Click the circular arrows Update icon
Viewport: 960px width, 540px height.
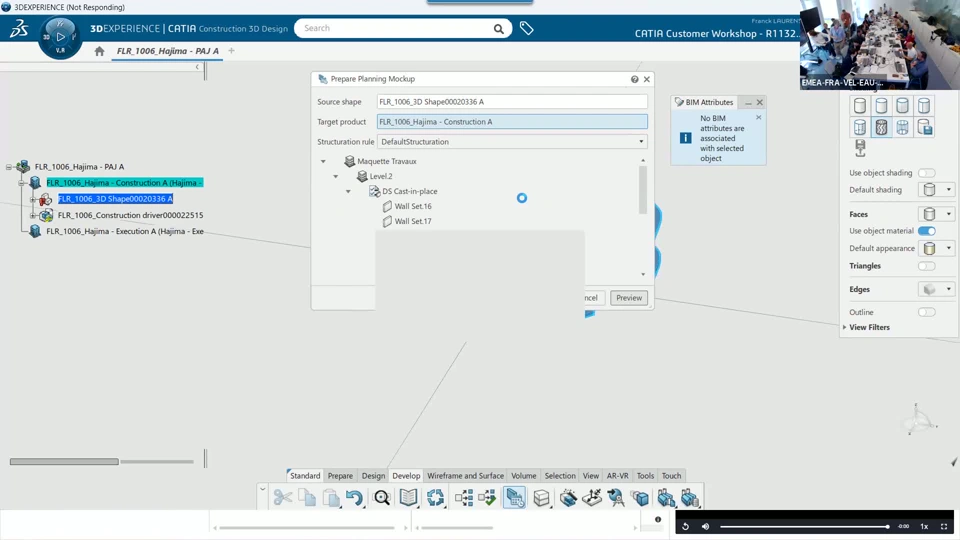click(x=435, y=497)
